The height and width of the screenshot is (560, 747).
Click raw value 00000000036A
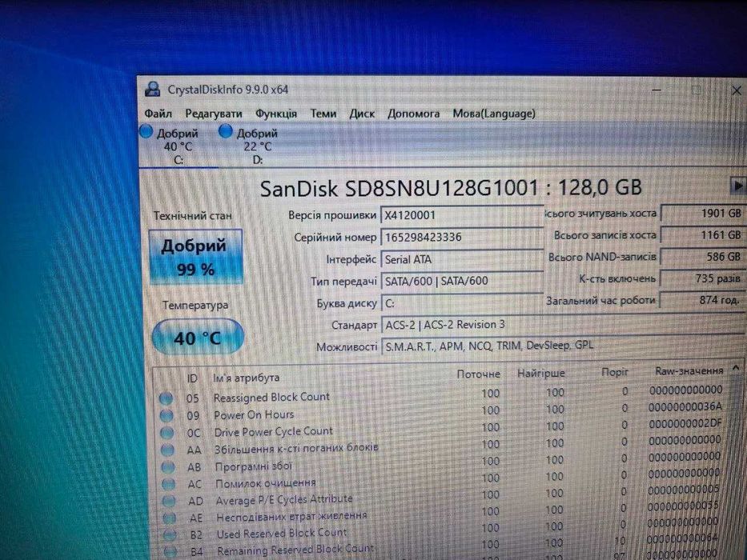tap(685, 406)
